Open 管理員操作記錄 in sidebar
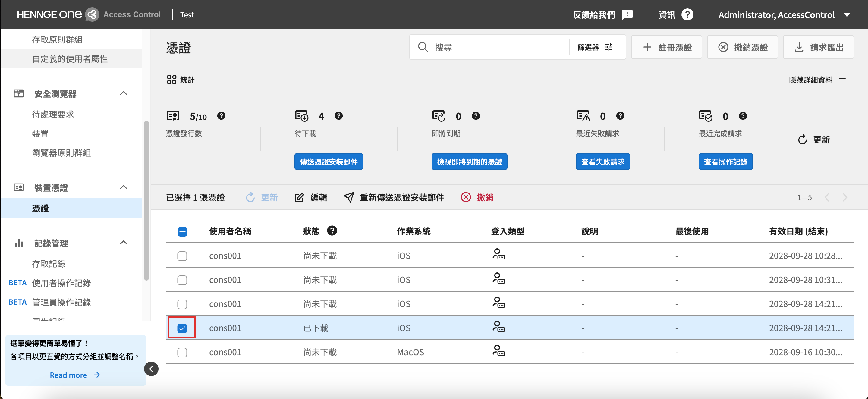 [61, 302]
